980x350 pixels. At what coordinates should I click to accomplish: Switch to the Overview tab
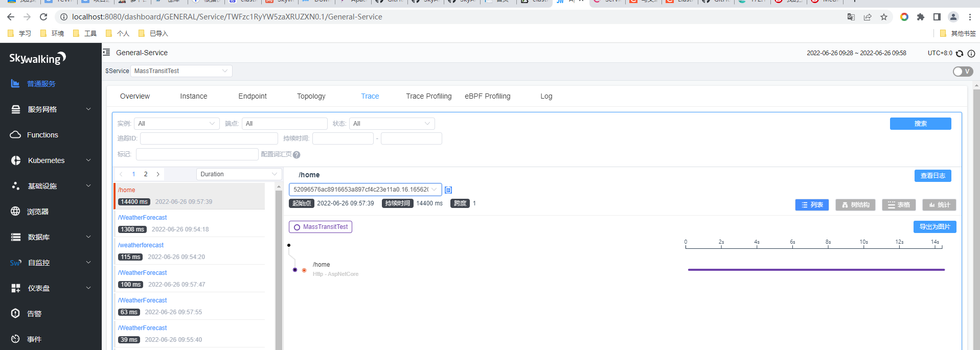[135, 96]
